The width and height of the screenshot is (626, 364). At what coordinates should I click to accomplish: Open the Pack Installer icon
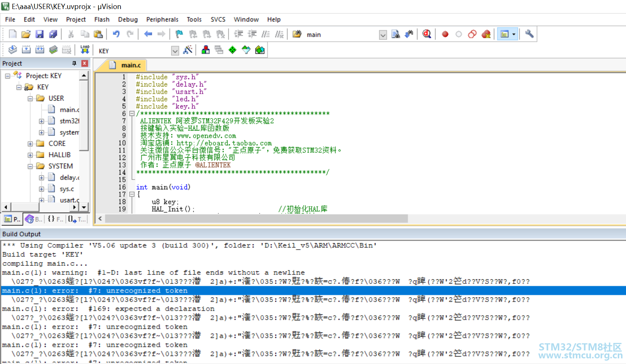[x=260, y=50]
